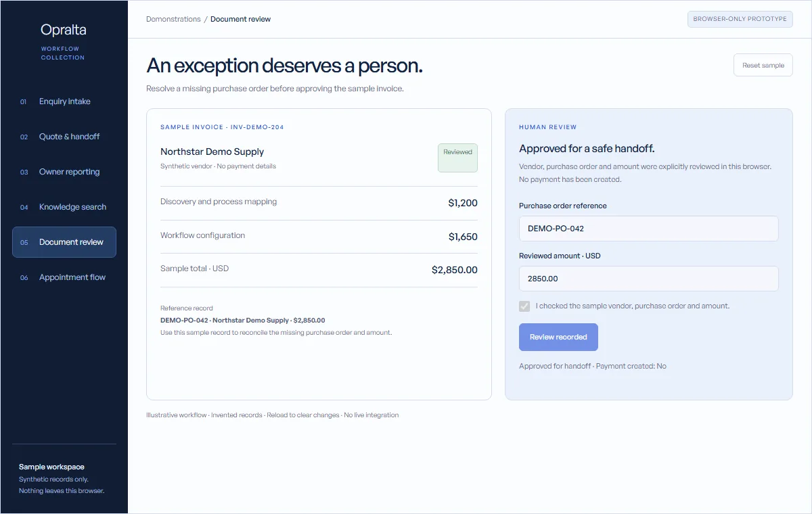Click 'An exception deserves a person.' headline
Image resolution: width=812 pixels, height=514 pixels.
(284, 66)
